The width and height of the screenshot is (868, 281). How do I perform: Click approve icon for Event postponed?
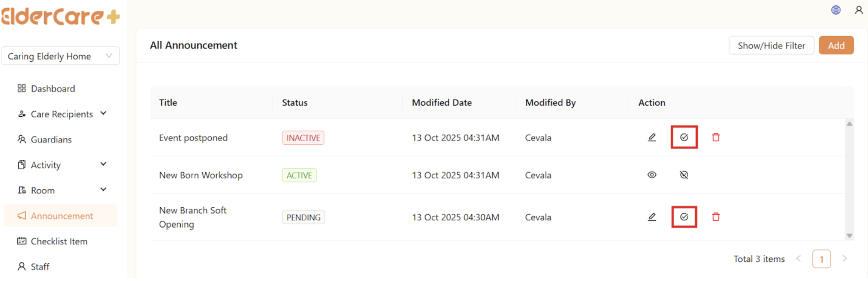(684, 137)
